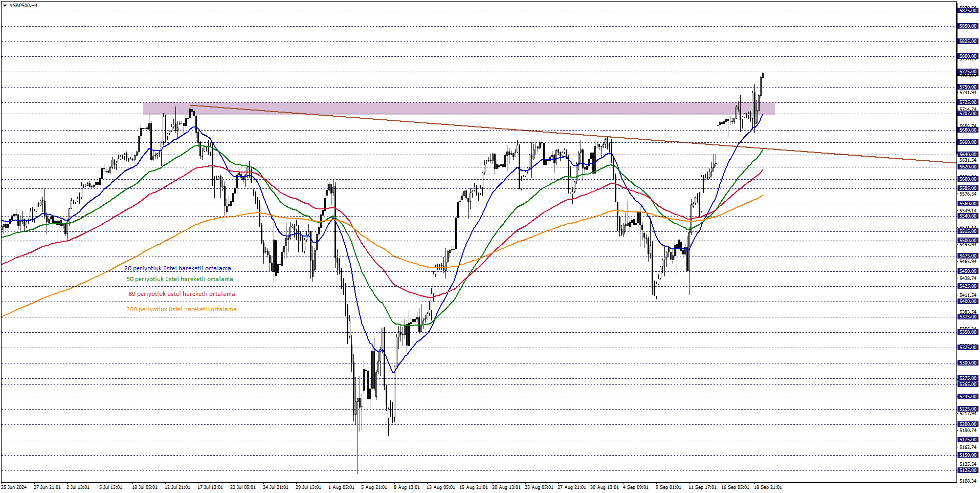
Task: Click the 5125.00 price level label
Action: click(x=968, y=470)
